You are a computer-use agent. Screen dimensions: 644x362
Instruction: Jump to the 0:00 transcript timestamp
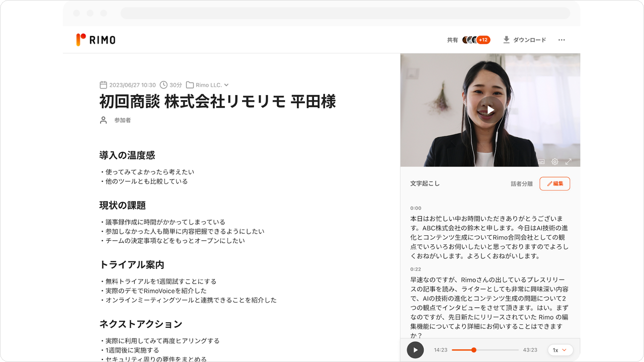click(x=416, y=208)
